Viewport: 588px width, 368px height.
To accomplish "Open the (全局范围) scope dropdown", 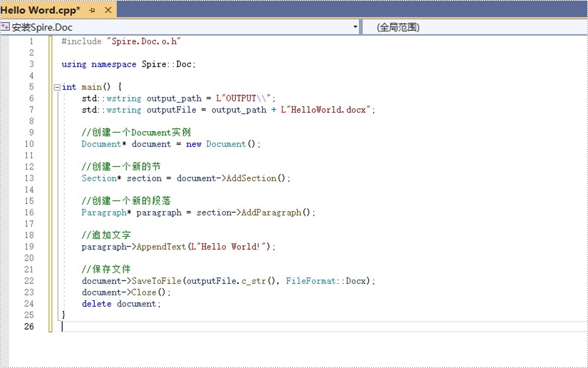I will [475, 27].
